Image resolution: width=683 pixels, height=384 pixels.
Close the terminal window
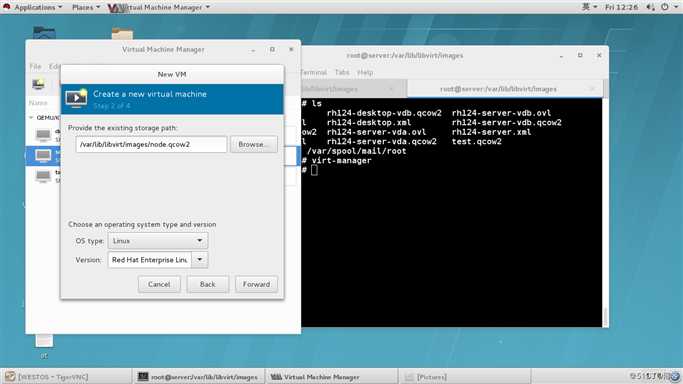tap(599, 56)
